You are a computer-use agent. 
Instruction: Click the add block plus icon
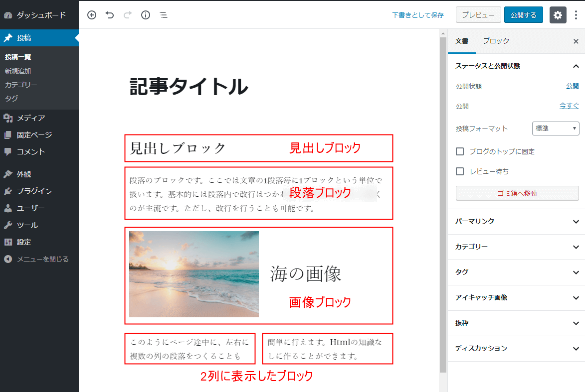click(x=92, y=15)
